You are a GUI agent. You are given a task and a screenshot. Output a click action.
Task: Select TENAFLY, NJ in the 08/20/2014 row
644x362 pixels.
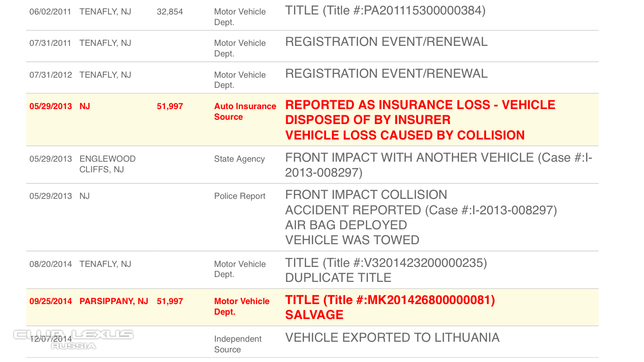(105, 264)
